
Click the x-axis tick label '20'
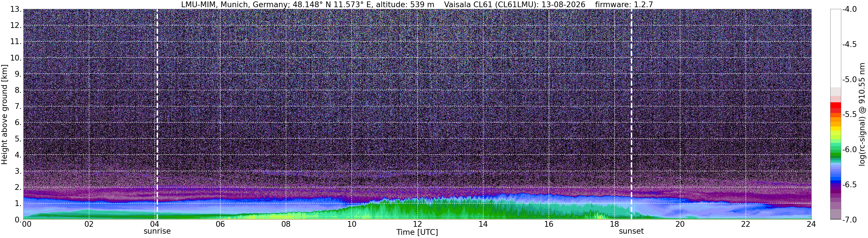tap(680, 224)
